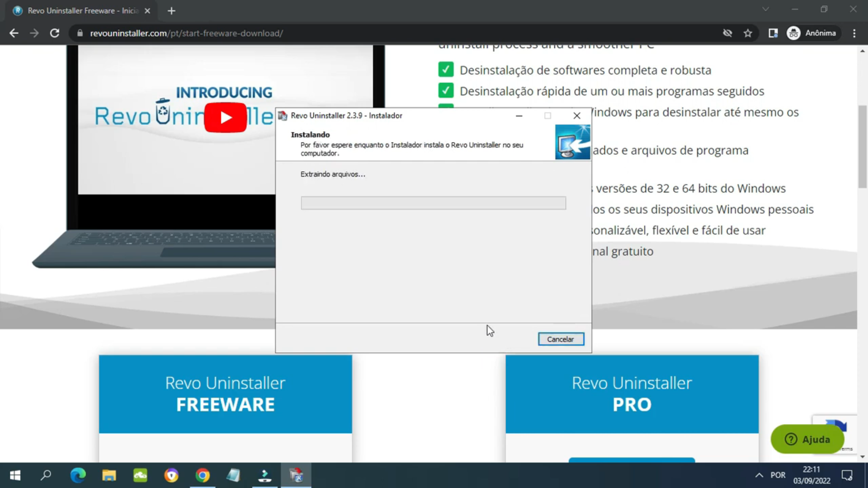
Task: Click checkmark beside 'Desinstalação rápida de um ou mais'
Action: pyautogui.click(x=446, y=90)
